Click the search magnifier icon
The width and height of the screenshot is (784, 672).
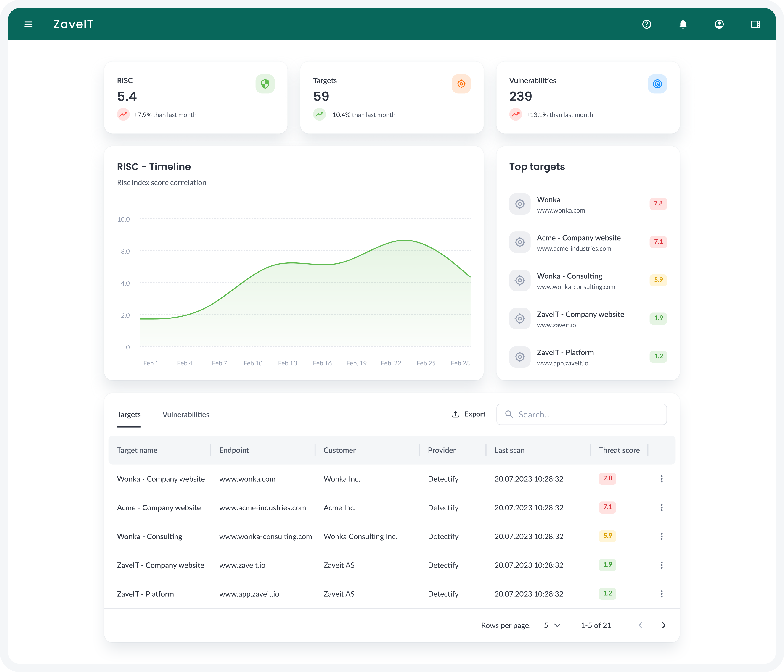click(x=509, y=414)
